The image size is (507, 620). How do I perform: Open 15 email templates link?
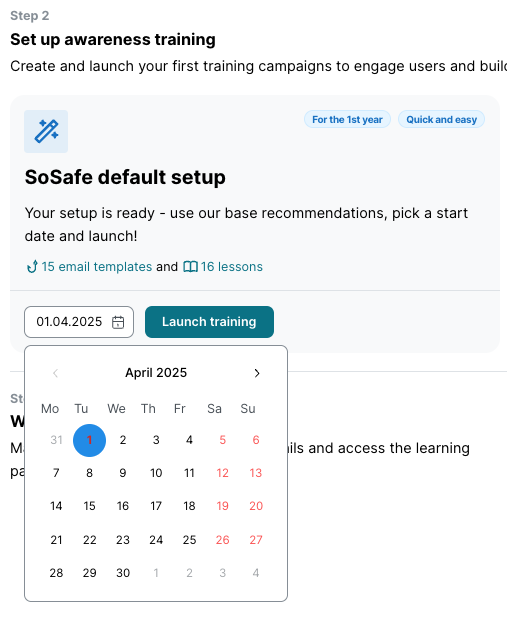pos(96,267)
